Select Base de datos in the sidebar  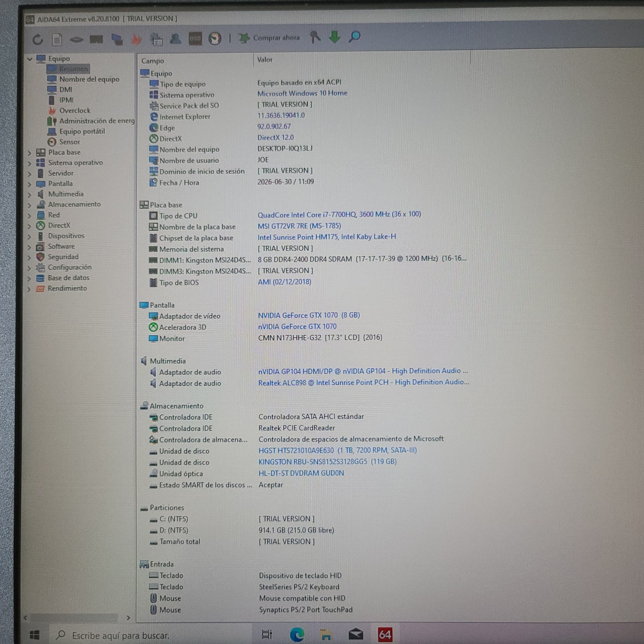click(68, 278)
